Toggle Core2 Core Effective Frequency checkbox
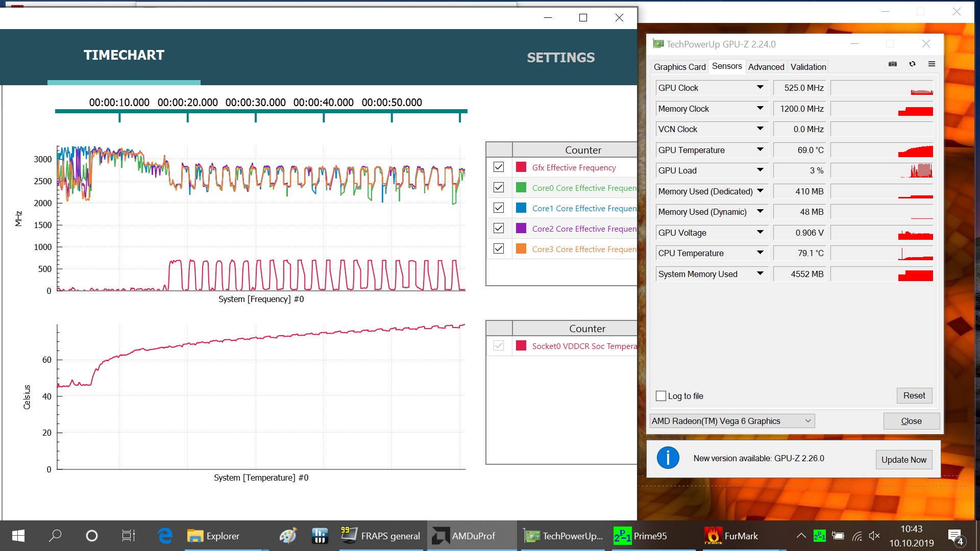This screenshot has height=551, width=980. click(499, 228)
